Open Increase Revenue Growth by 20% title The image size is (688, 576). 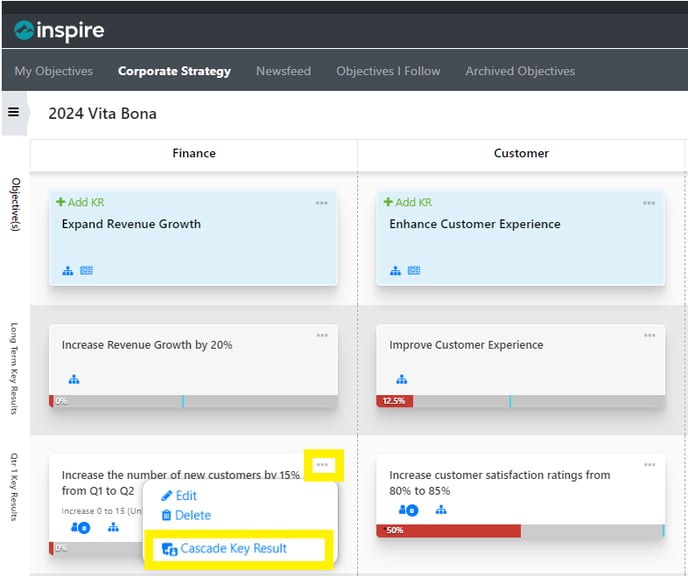147,345
